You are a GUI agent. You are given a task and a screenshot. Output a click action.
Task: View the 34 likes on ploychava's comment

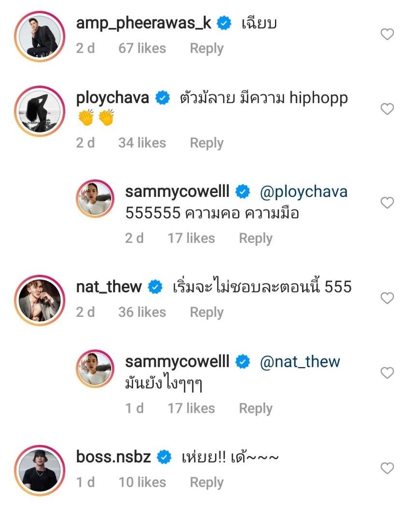click(x=142, y=143)
